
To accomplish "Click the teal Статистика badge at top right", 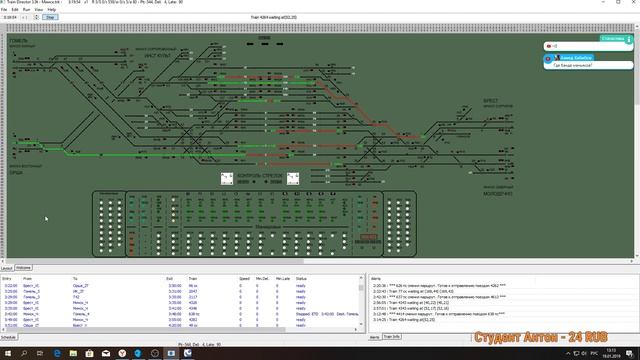I will pos(616,39).
